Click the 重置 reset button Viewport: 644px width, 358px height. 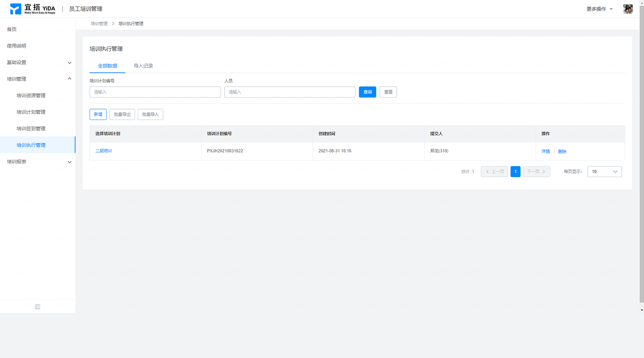tap(388, 92)
